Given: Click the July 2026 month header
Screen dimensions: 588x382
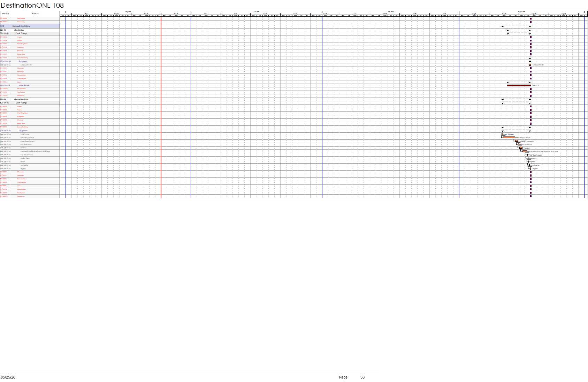Looking at the screenshot, I should click(391, 12).
